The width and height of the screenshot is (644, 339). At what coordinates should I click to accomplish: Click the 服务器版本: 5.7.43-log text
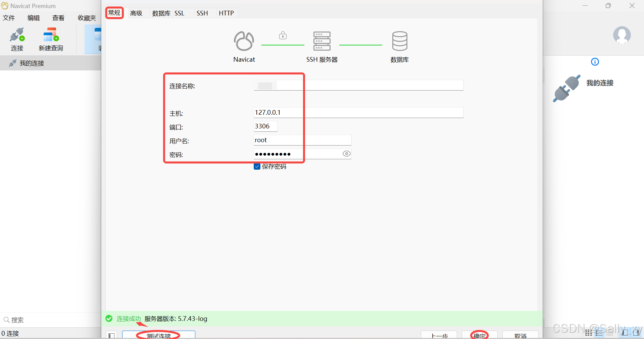(176, 319)
